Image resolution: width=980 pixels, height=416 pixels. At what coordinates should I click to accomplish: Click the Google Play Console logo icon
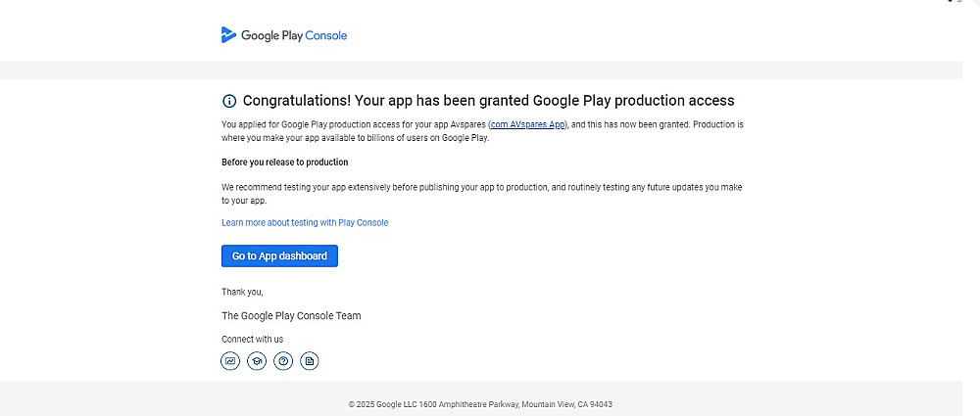tap(228, 35)
